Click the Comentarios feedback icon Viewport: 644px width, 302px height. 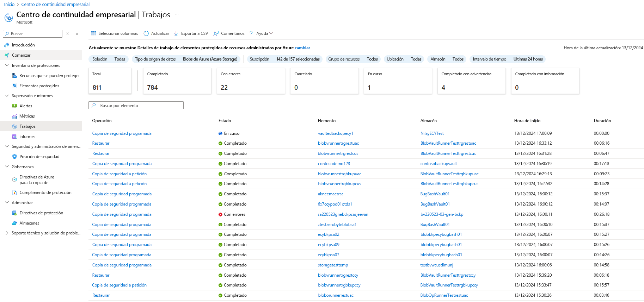(216, 33)
